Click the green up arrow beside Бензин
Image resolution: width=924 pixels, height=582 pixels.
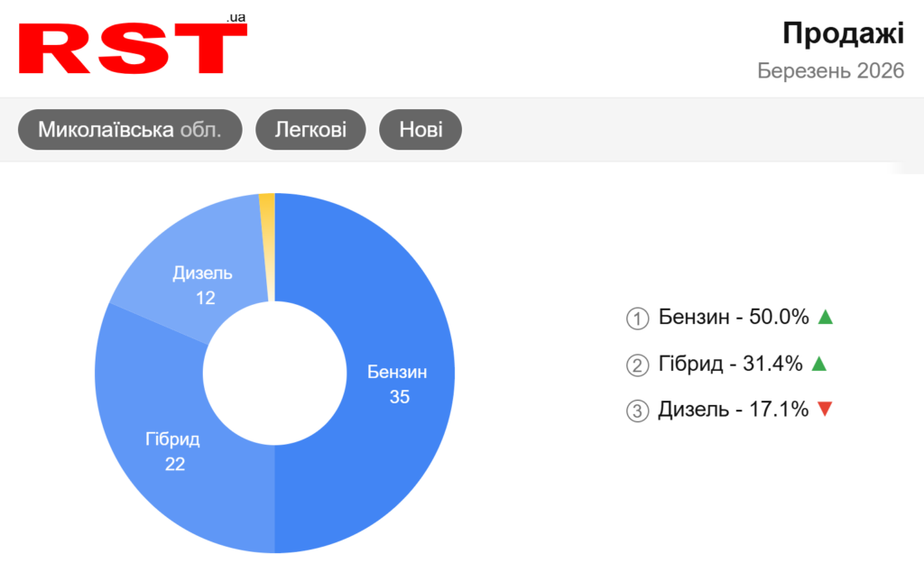point(824,317)
